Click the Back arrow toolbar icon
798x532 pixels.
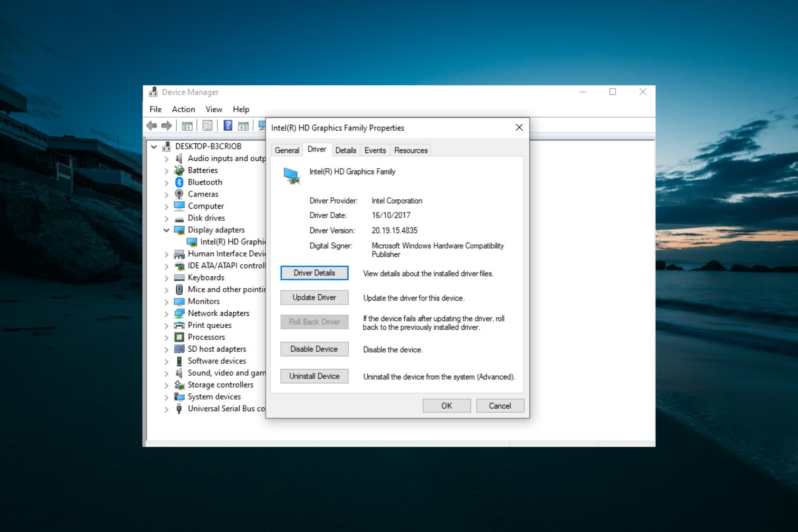[152, 126]
